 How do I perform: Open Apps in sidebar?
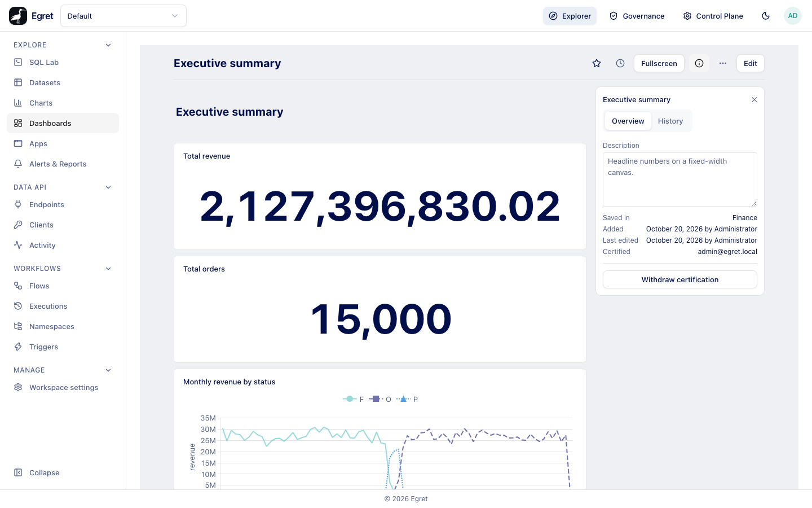pyautogui.click(x=63, y=143)
